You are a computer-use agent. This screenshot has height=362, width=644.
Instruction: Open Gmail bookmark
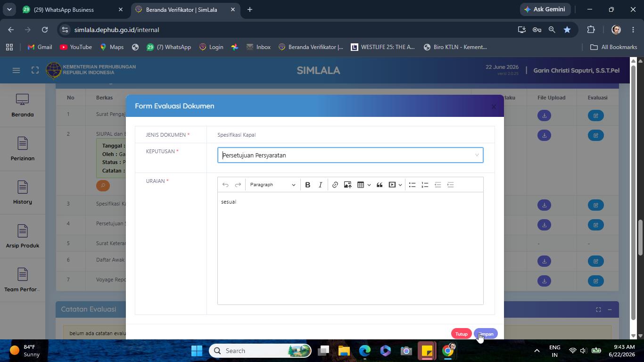(40, 47)
